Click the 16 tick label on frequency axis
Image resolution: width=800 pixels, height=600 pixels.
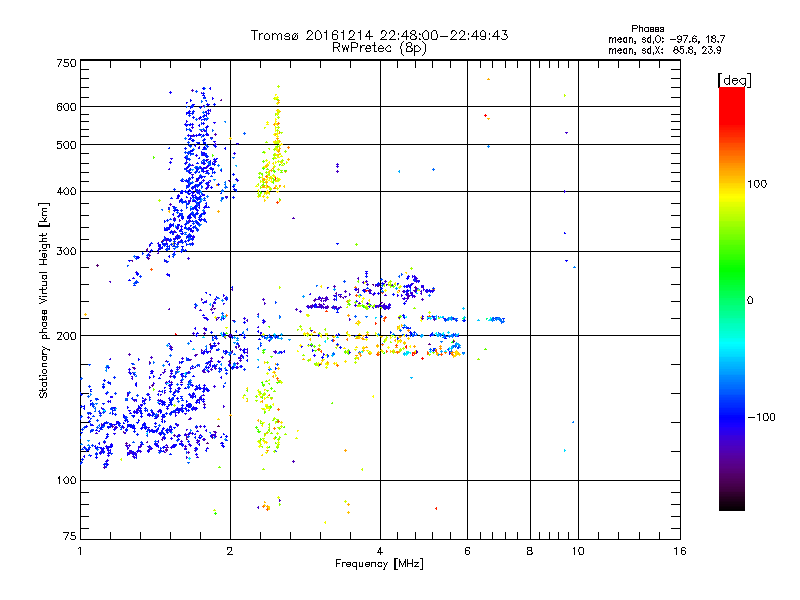coord(680,551)
